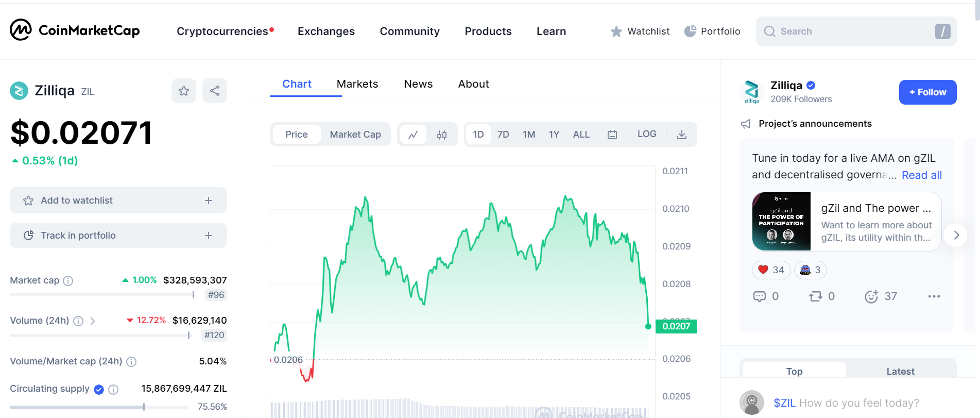Screen dimensions: 980x418
Task: Open Portfolio pie icon in header
Action: click(690, 31)
